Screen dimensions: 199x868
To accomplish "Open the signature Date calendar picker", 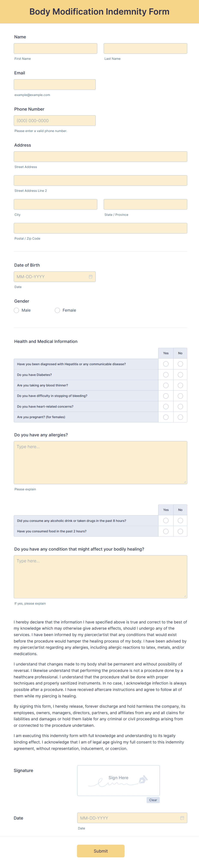I will pyautogui.click(x=182, y=818).
